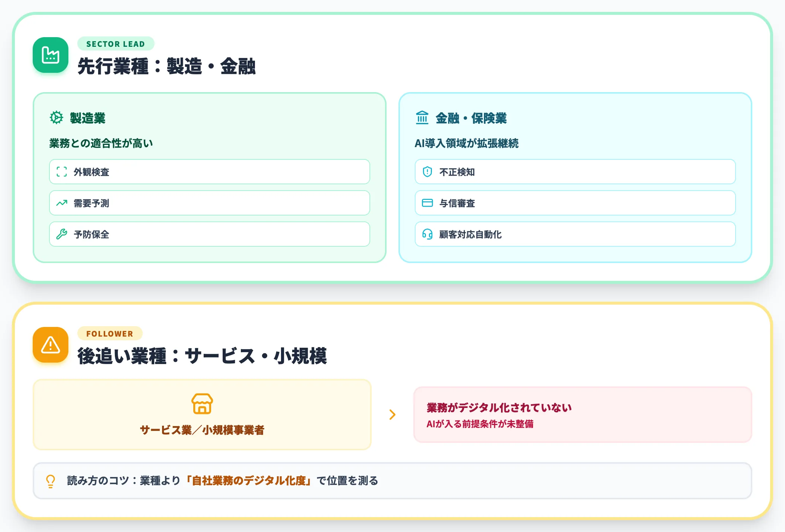Click the scan frame icon in 外観検査 row
The image size is (785, 532).
tap(62, 172)
